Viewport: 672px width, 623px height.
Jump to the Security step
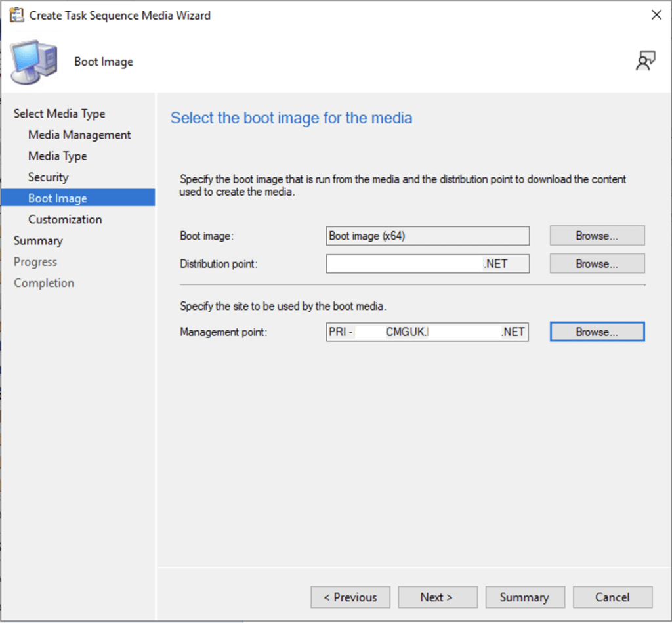click(48, 177)
